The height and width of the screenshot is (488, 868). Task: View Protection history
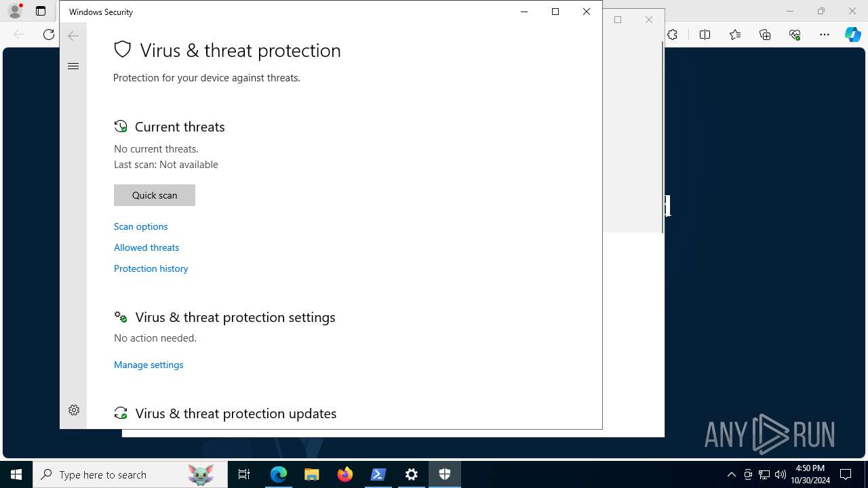[151, 268]
